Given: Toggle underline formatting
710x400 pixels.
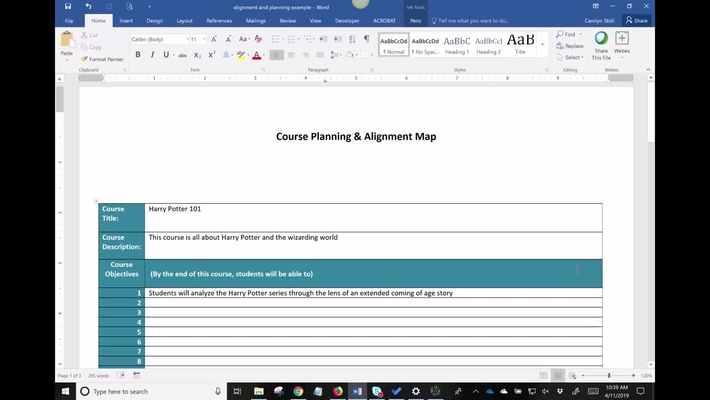Looking at the screenshot, I should [x=166, y=55].
